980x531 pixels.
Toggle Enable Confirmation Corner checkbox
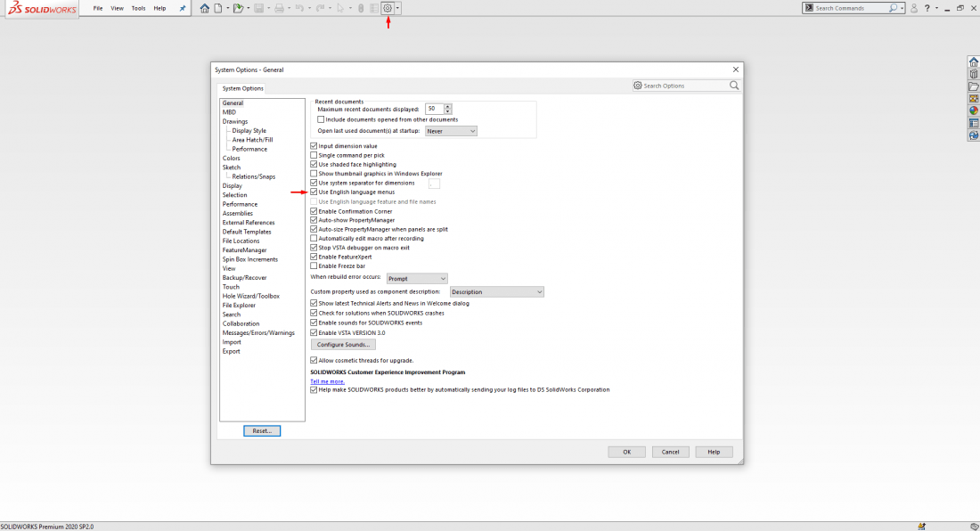pos(314,211)
